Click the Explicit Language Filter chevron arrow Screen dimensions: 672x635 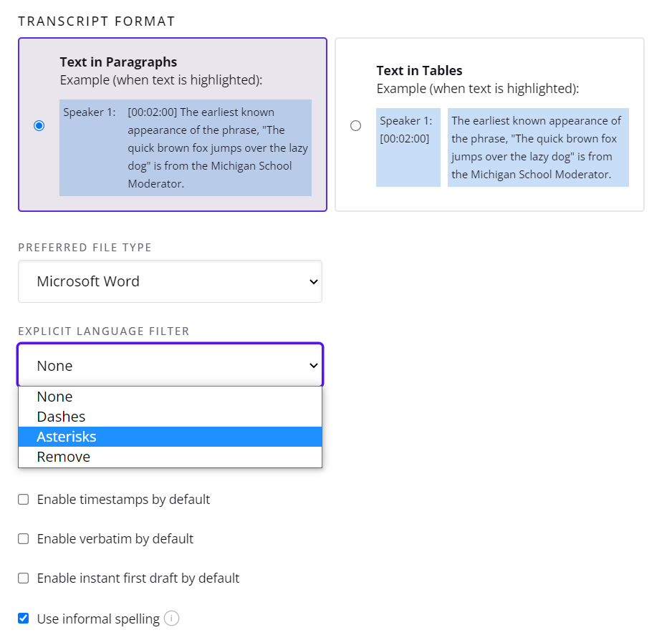click(x=314, y=366)
